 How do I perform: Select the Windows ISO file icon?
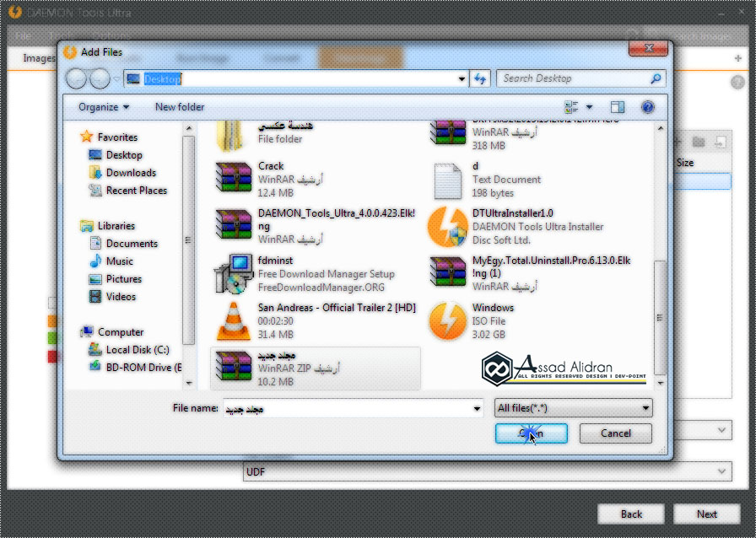[x=447, y=321]
